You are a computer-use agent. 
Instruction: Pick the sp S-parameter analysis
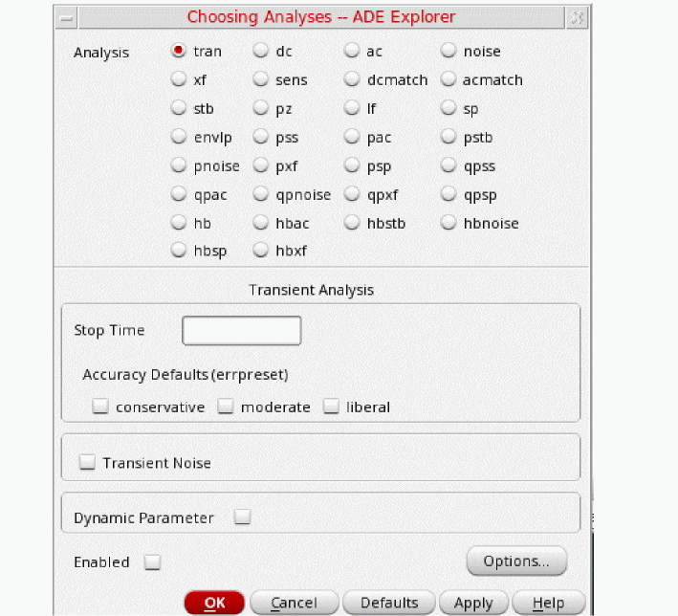[448, 108]
